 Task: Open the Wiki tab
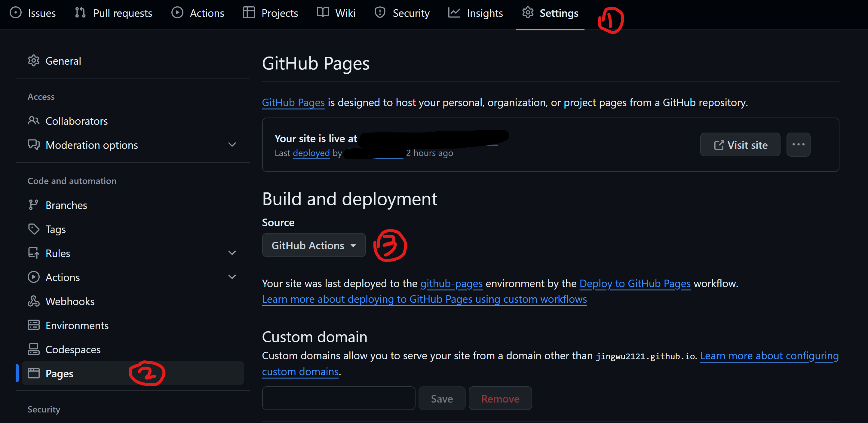coord(336,13)
